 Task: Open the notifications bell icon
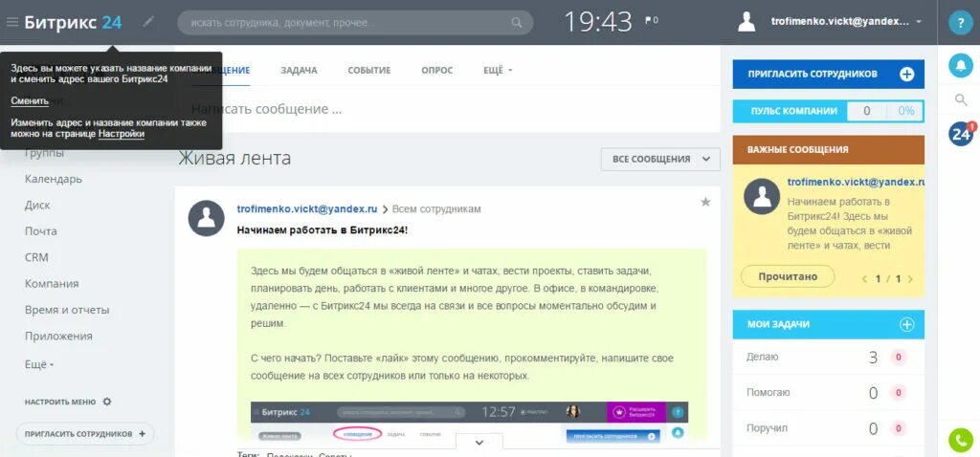[961, 65]
